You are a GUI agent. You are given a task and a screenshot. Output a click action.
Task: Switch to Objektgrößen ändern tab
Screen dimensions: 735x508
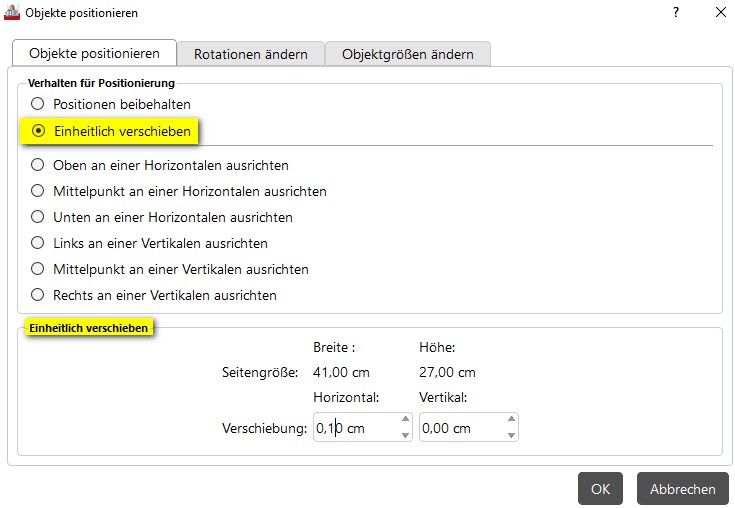click(x=408, y=54)
